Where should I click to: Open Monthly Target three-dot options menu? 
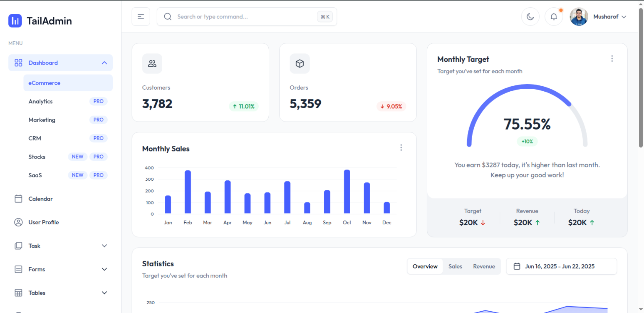tap(612, 59)
